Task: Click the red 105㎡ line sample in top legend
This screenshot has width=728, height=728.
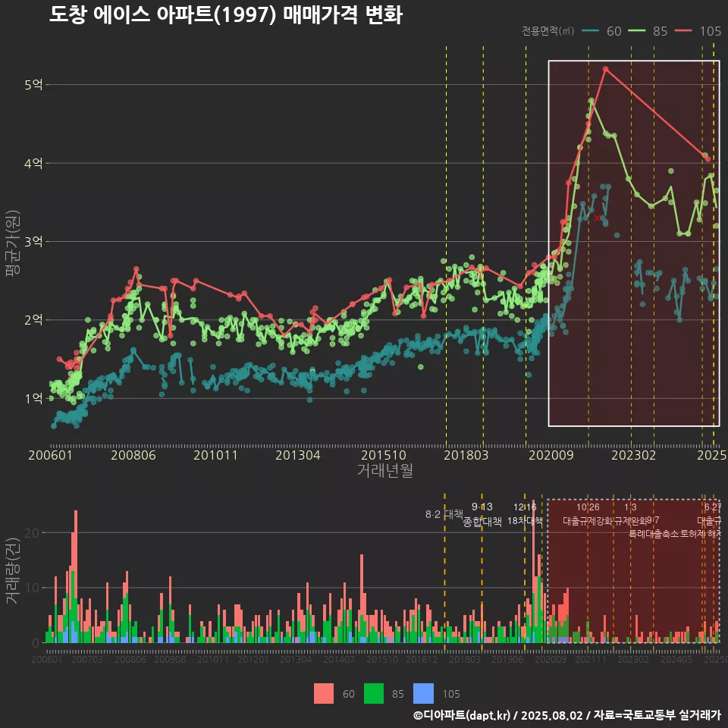Action: [x=683, y=31]
